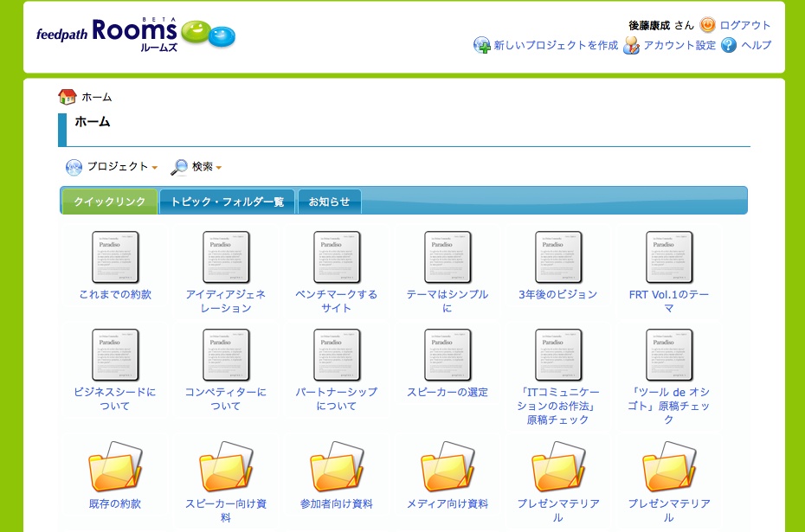The image size is (805, 532).
Task: Open the 3年後のビジョン topic link
Action: [557, 294]
